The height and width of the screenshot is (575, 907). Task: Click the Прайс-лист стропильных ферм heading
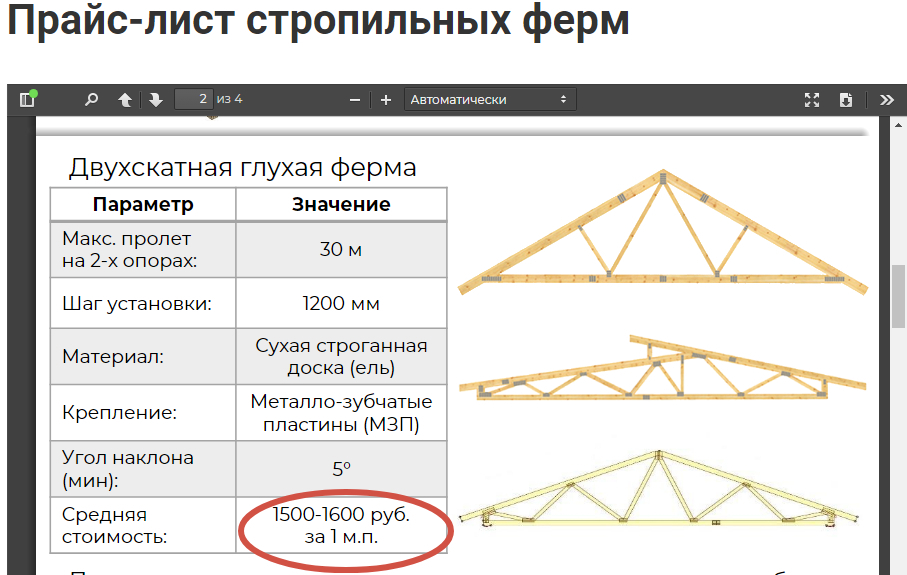318,21
